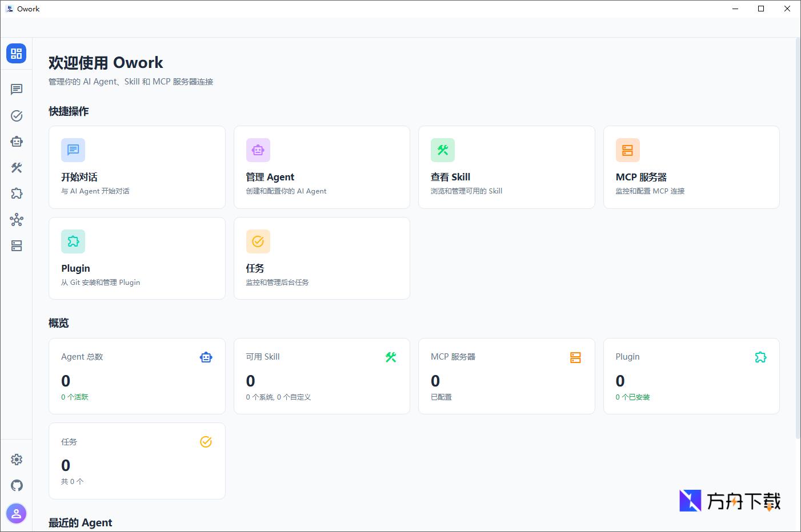Open the chat icon in sidebar
Viewport: 801px width, 532px height.
click(x=17, y=90)
